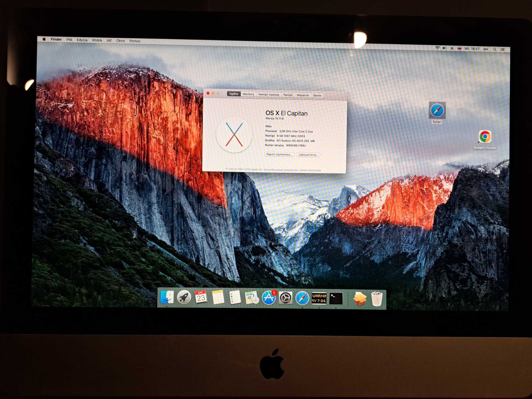Open Reminders app in the Dock
532x399 pixels.
(235, 297)
